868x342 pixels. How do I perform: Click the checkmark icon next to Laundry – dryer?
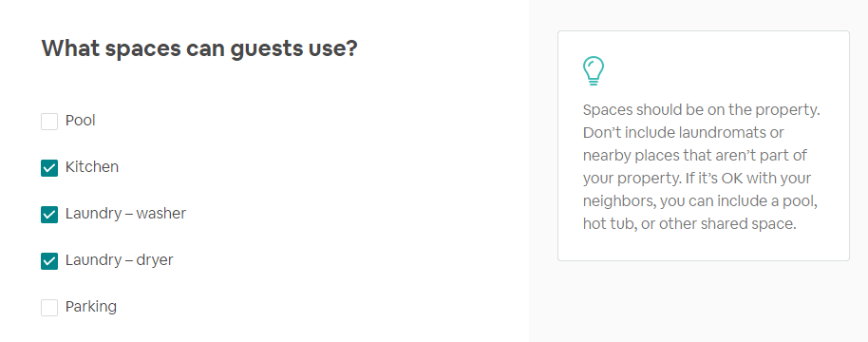tap(49, 260)
